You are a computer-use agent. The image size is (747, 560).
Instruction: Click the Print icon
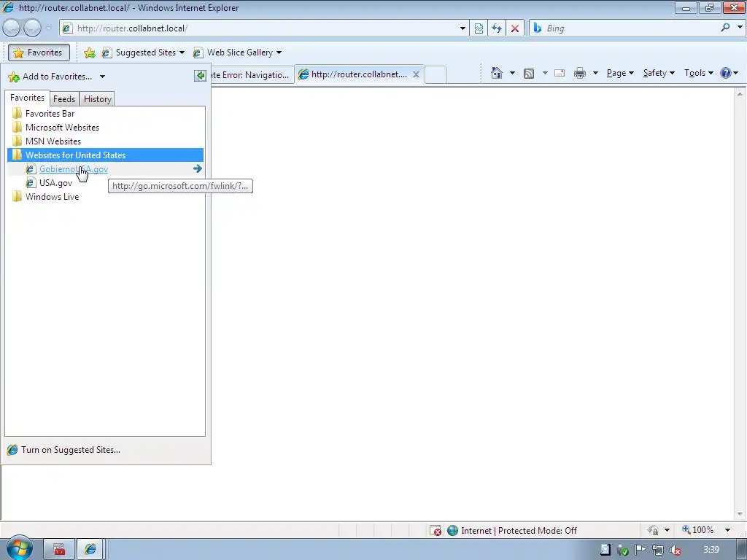click(580, 73)
